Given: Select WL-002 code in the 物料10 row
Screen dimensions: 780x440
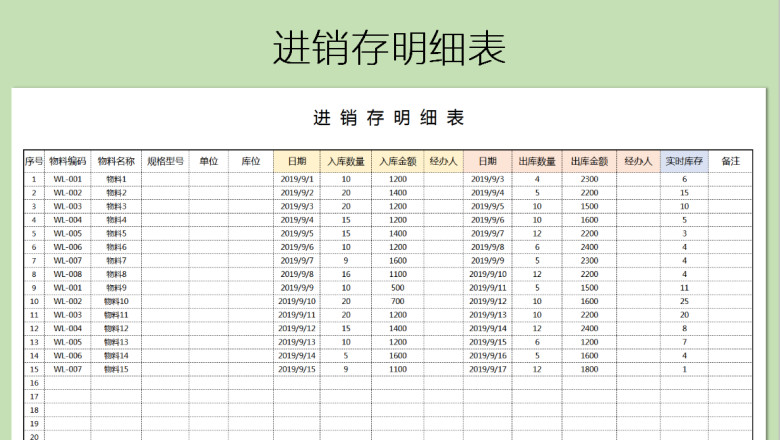Looking at the screenshot, I should point(68,301).
